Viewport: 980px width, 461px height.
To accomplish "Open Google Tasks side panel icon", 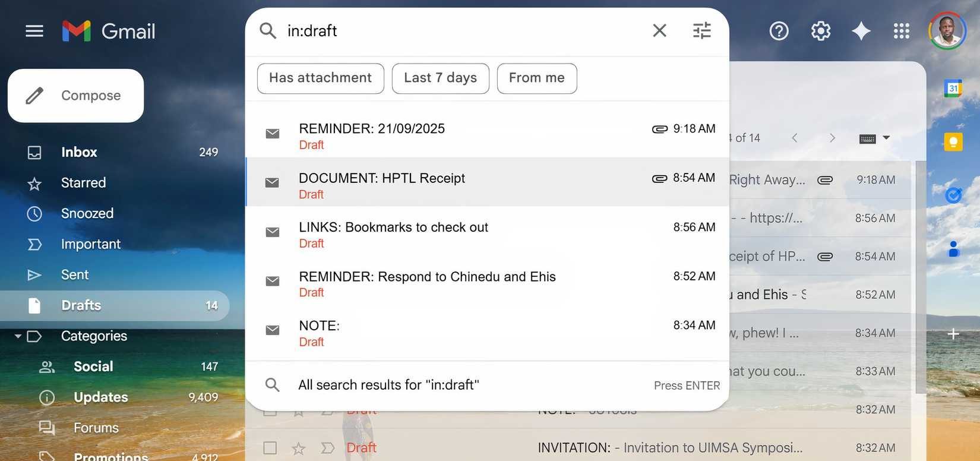I will [953, 195].
